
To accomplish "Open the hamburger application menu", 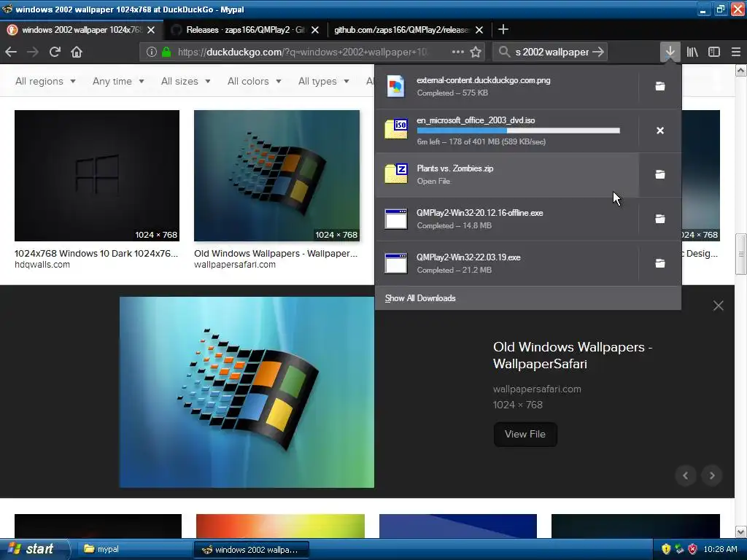I will pos(735,52).
